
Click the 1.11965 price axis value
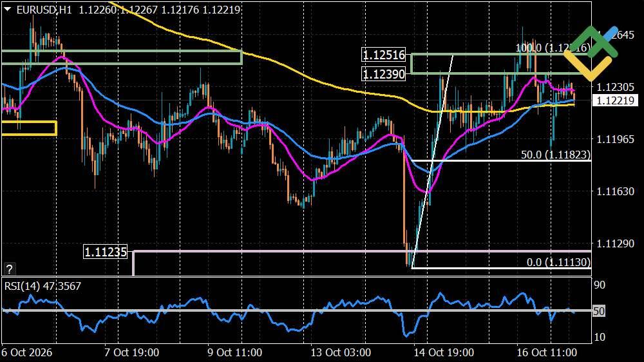[x=615, y=139]
